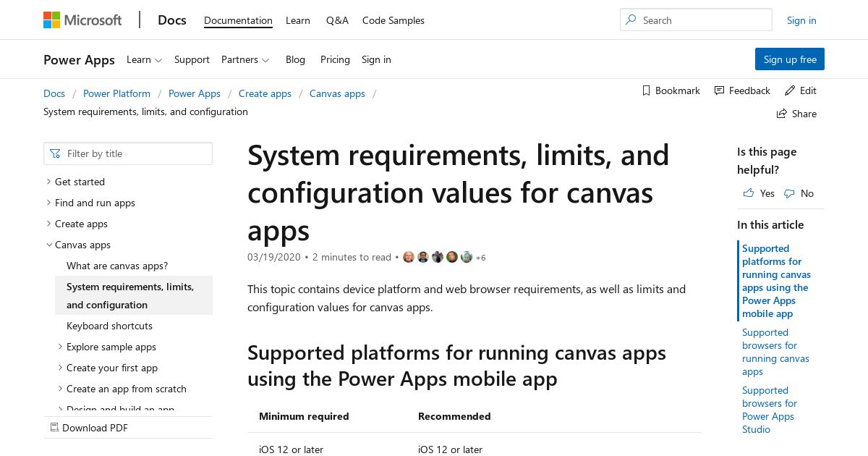The height and width of the screenshot is (456, 868).
Task: Click the Docs breadcrumb link
Action: (x=54, y=93)
